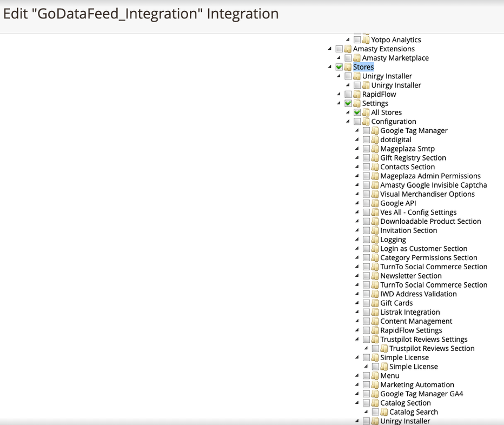This screenshot has width=504, height=425.
Task: Collapse the Trustpilot Reviews Settings node arrow
Action: coord(357,339)
